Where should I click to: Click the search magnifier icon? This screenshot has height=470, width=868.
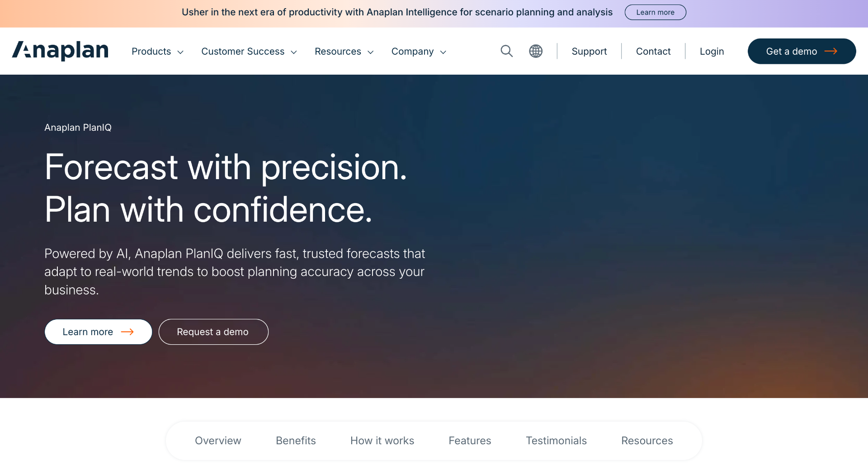point(506,51)
